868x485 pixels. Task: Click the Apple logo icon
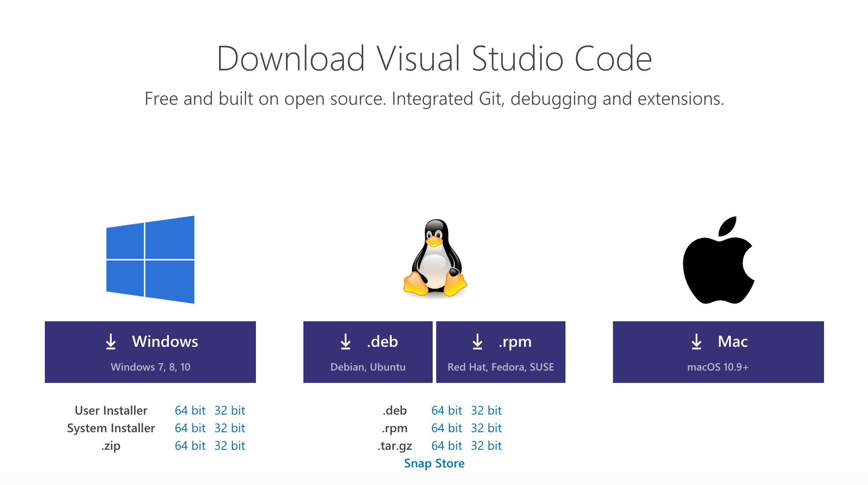718,261
